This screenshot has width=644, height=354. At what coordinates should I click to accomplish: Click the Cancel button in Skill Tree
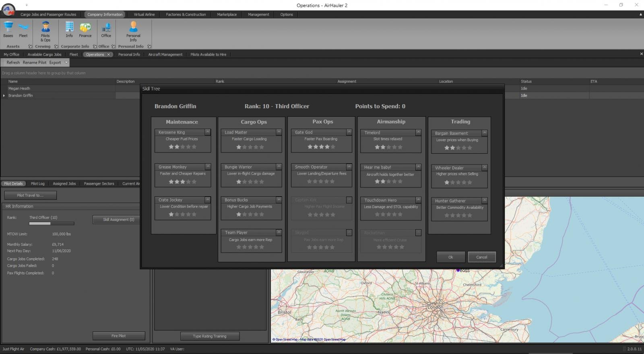tap(481, 257)
